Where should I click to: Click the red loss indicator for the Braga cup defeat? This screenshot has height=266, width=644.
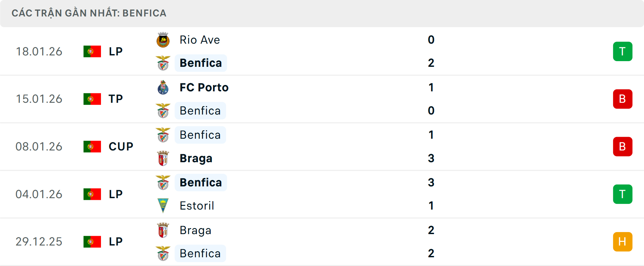point(623,146)
